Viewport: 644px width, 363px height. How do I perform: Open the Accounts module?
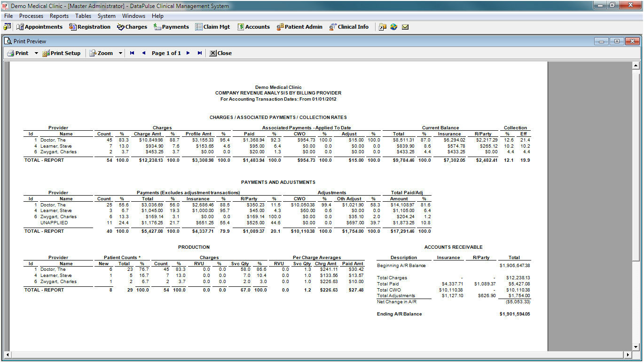[x=253, y=27]
